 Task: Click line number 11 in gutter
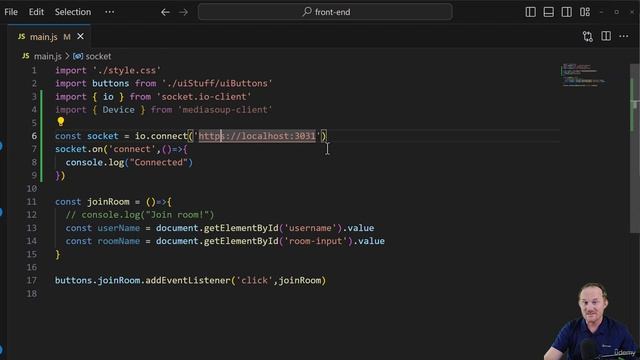(31, 202)
